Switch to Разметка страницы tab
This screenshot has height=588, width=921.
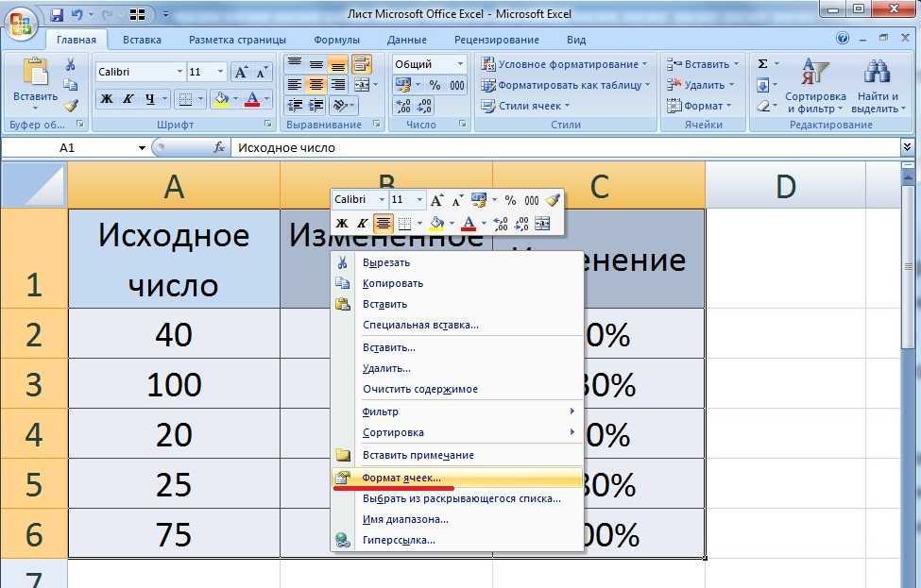(237, 40)
